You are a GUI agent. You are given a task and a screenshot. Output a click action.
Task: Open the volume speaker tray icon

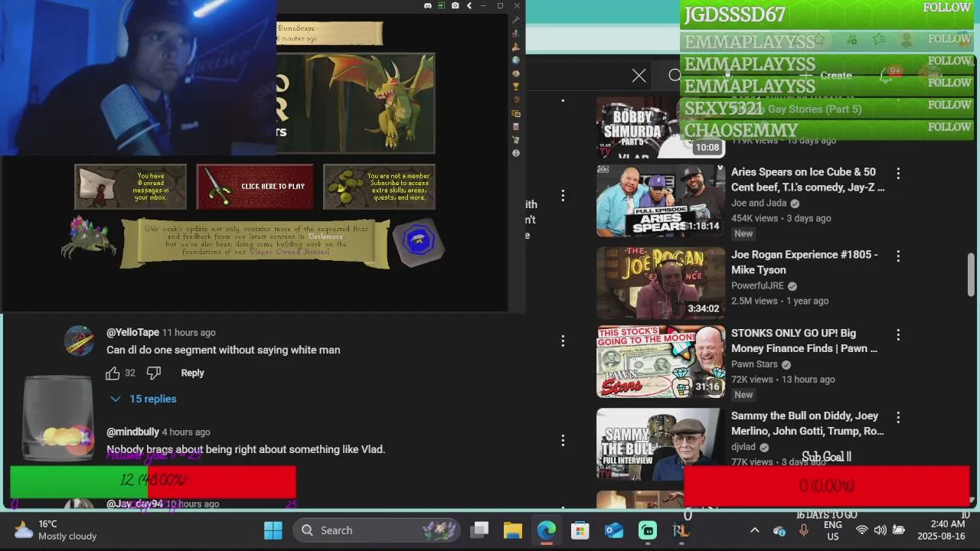pyautogui.click(x=880, y=530)
